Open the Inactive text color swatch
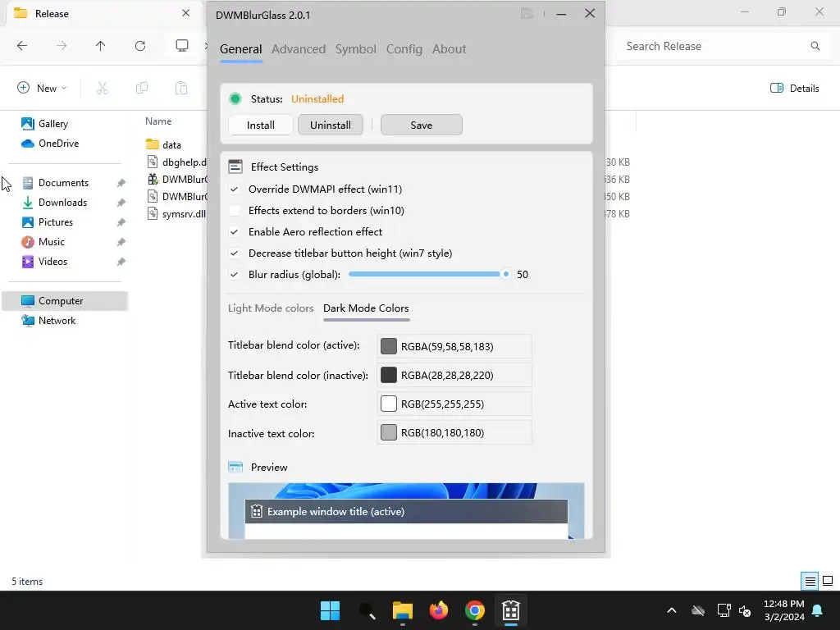840x630 pixels. [388, 432]
